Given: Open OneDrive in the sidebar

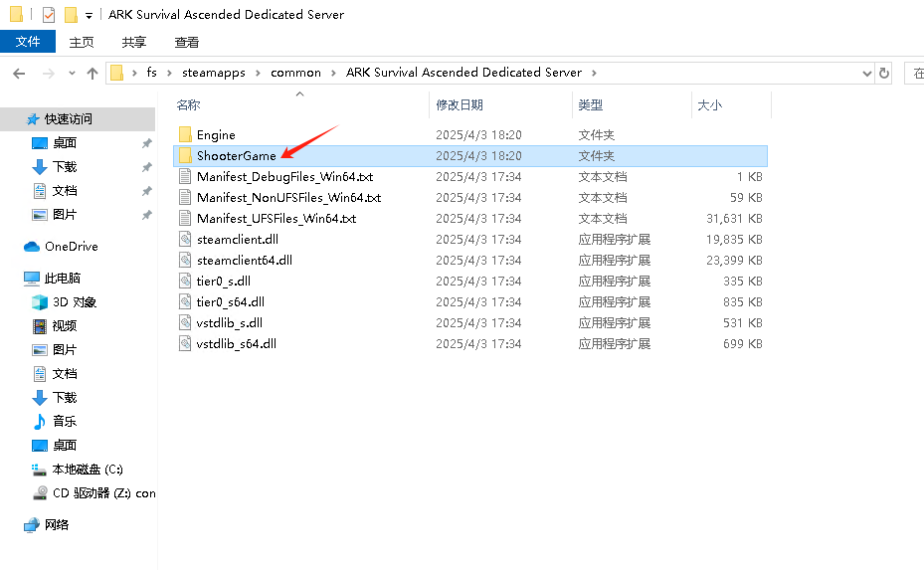Looking at the screenshot, I should click(x=61, y=247).
